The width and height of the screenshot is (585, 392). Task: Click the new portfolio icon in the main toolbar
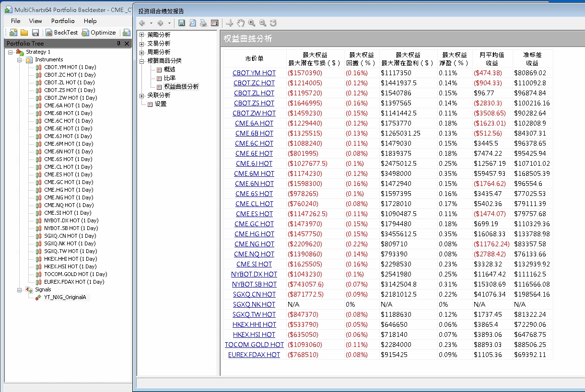click(x=13, y=33)
